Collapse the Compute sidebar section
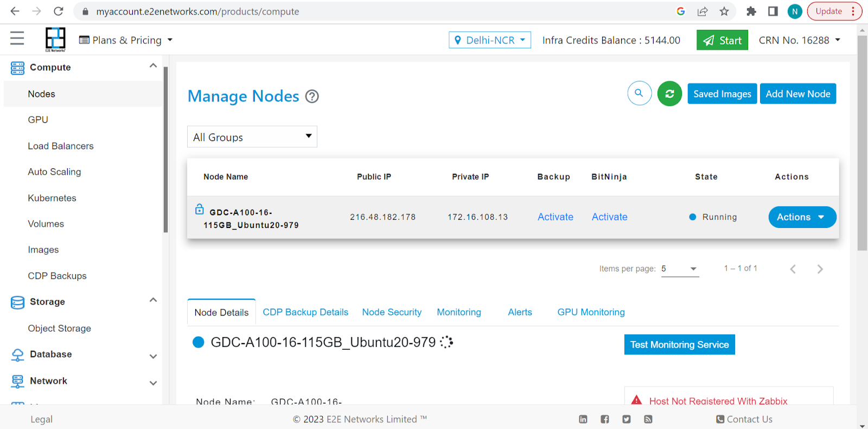The width and height of the screenshot is (868, 429). point(153,66)
